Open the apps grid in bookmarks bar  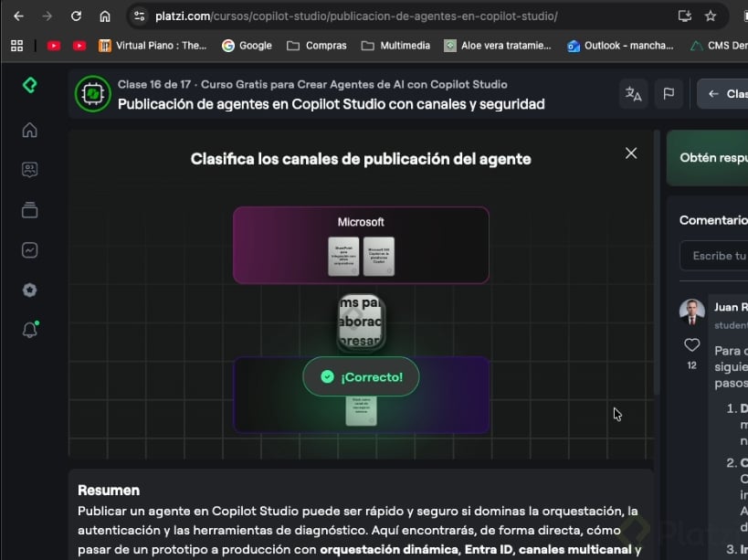16,46
